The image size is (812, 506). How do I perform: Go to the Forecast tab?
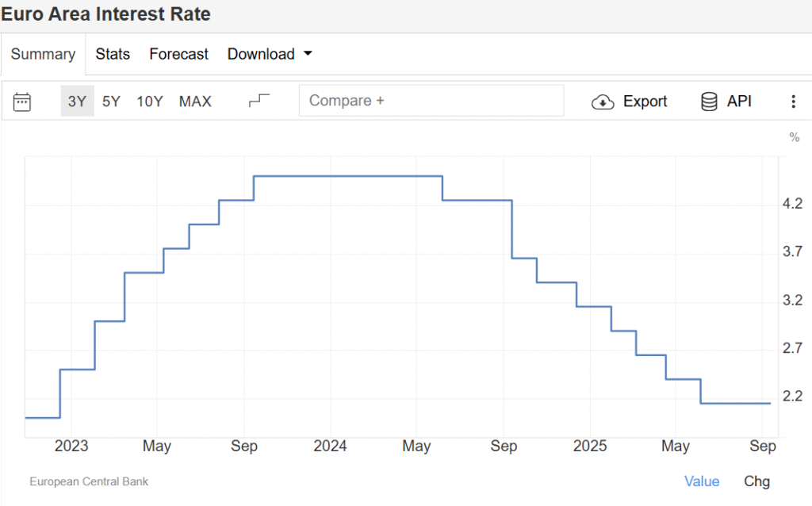(x=178, y=54)
